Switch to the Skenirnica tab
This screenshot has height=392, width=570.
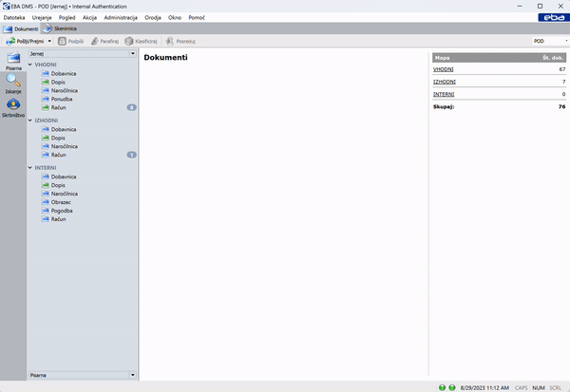[x=59, y=29]
